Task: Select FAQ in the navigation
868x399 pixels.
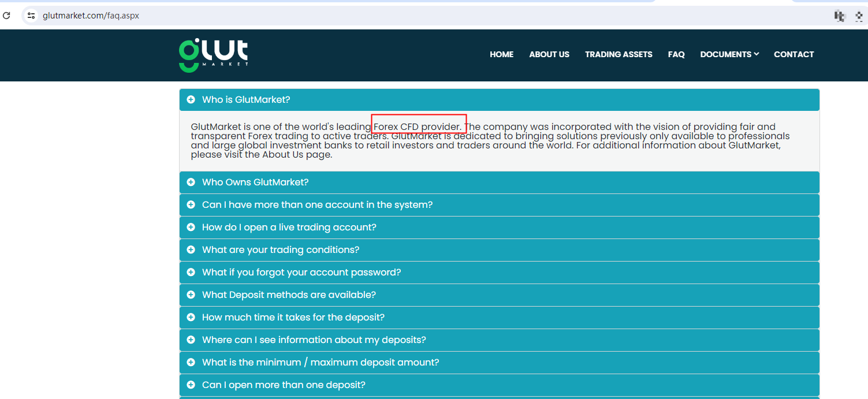Action: click(676, 54)
